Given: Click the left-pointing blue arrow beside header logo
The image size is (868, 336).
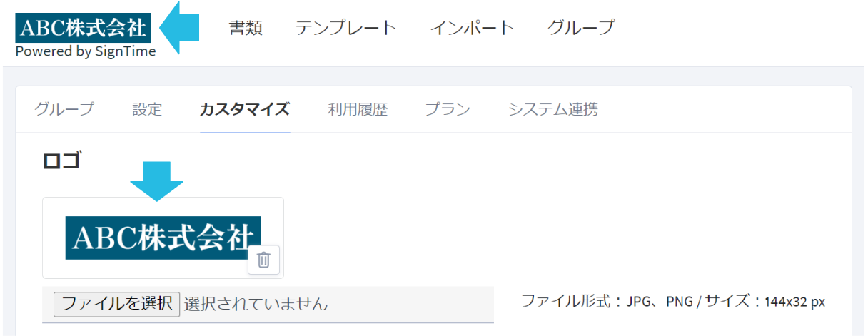Looking at the screenshot, I should 179,29.
